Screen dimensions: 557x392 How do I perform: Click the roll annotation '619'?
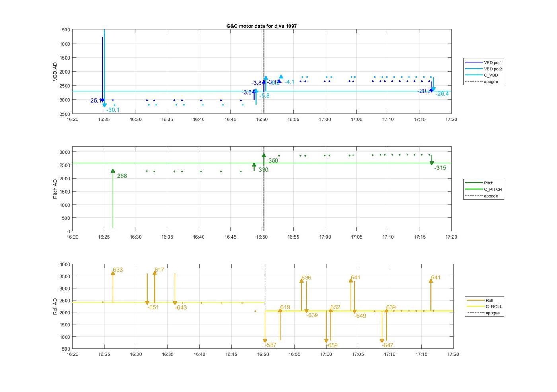click(285, 307)
